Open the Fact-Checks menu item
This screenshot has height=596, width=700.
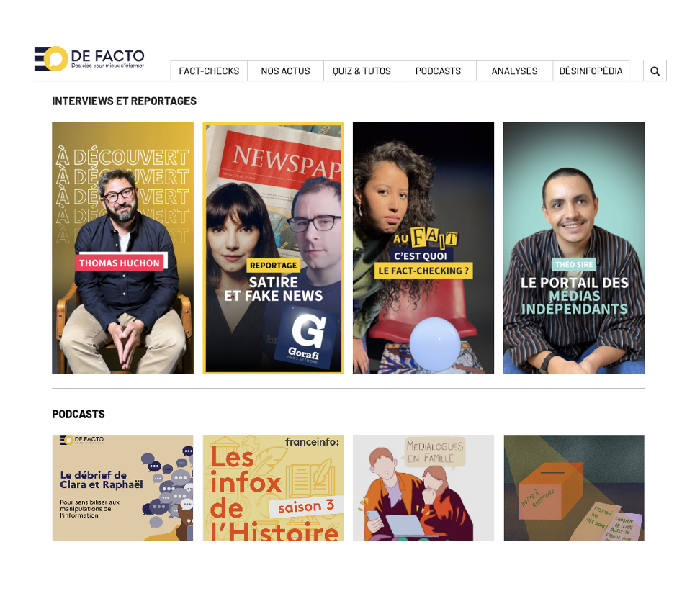[209, 71]
